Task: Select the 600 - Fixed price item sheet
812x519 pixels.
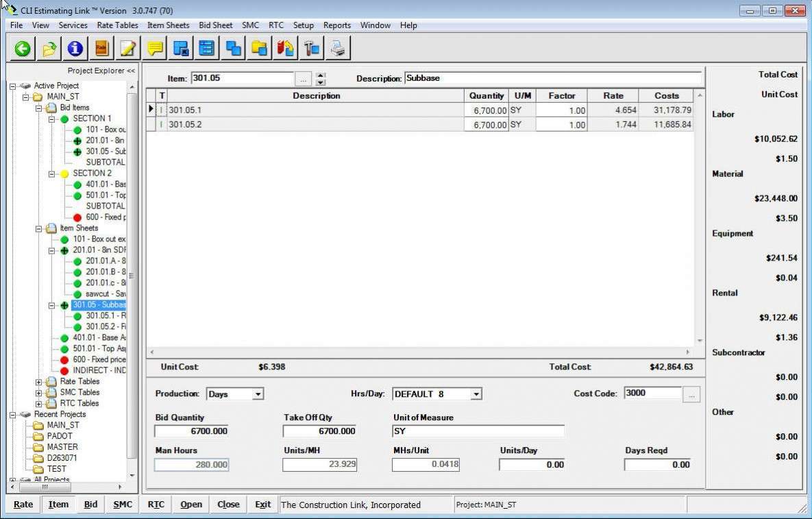Action: coord(99,359)
